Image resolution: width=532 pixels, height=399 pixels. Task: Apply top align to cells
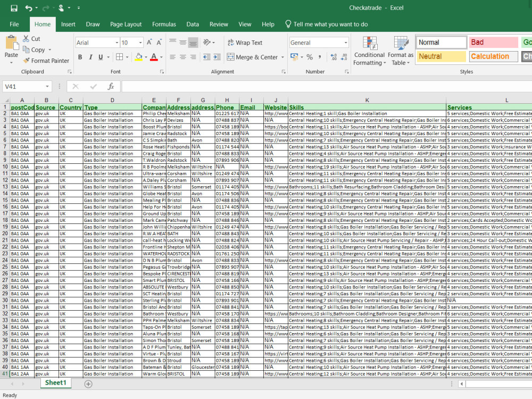(173, 43)
